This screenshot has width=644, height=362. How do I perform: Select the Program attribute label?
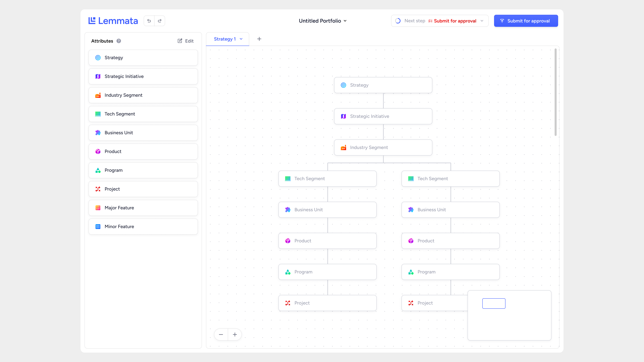pos(114,170)
